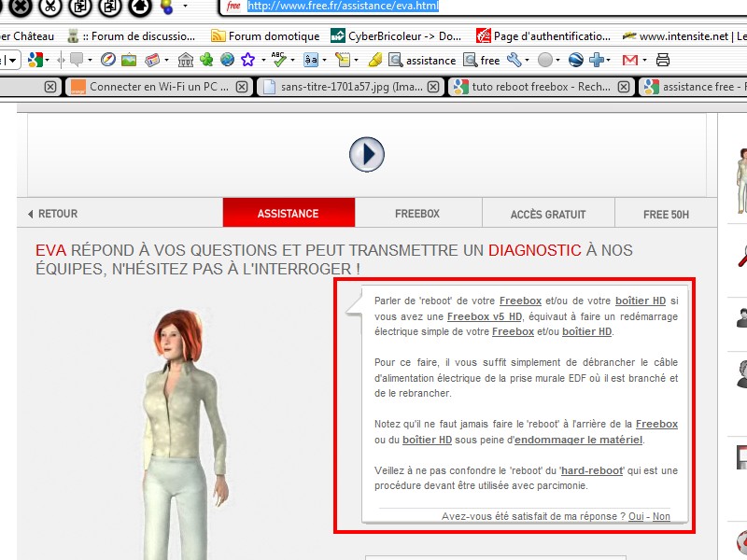
Task: Click the purple star bookmark icon
Action: point(247,60)
